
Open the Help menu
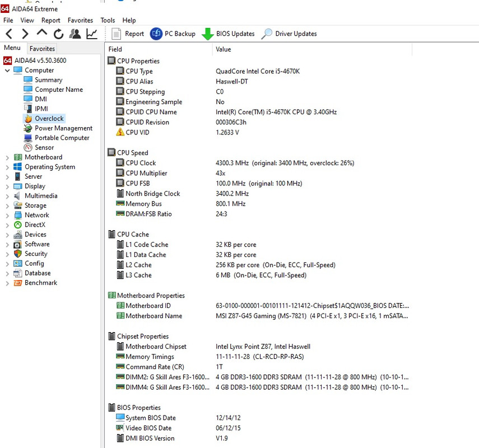tap(129, 21)
